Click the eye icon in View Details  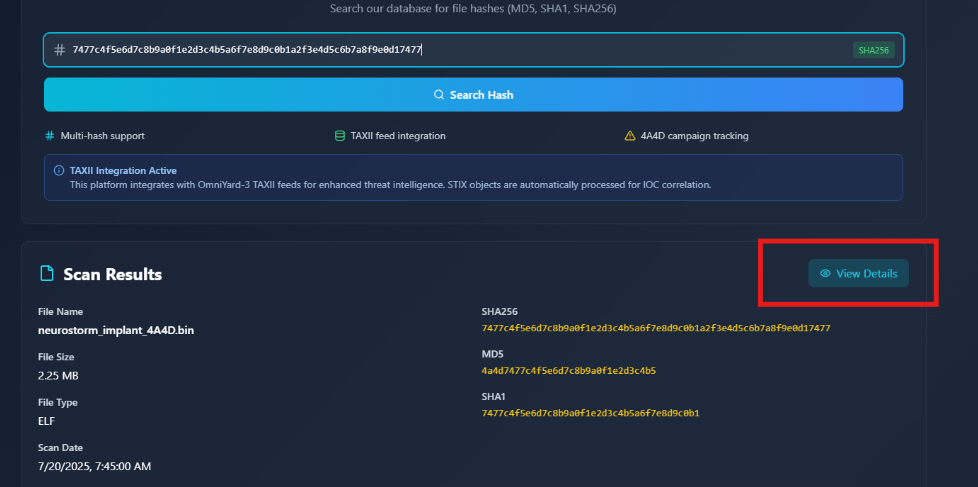[x=825, y=274]
